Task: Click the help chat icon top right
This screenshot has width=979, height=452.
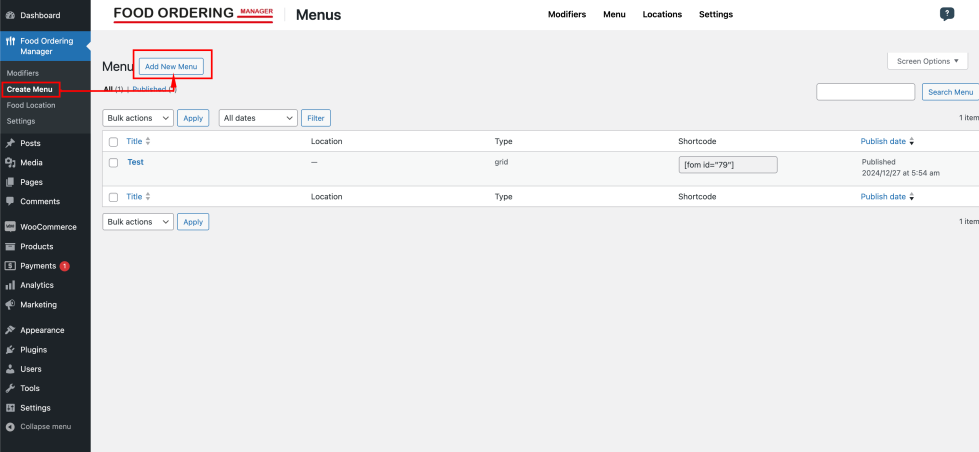Action: point(947,14)
